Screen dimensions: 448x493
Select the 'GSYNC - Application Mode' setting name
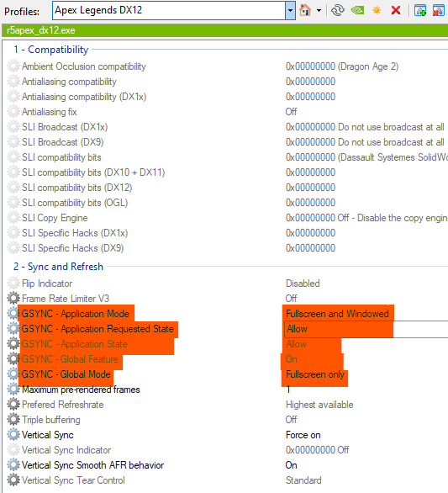(76, 314)
